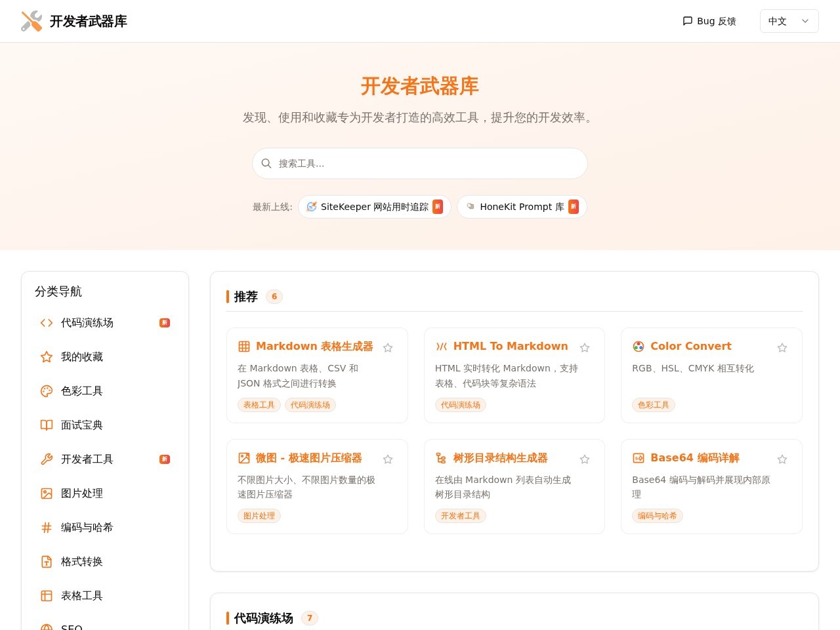840x630 pixels.
Task: Click the magnifier icon in search box
Action: [266, 163]
